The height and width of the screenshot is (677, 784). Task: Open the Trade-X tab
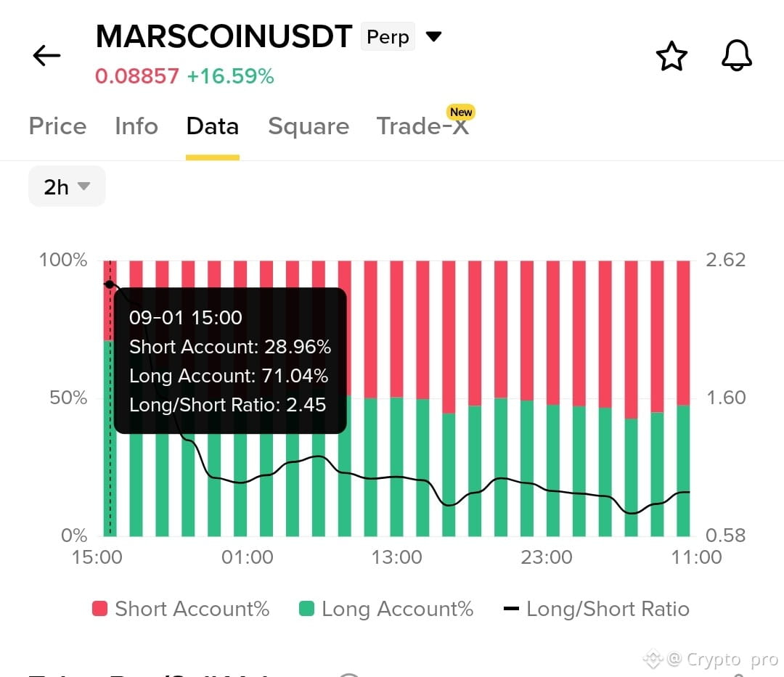pos(422,126)
